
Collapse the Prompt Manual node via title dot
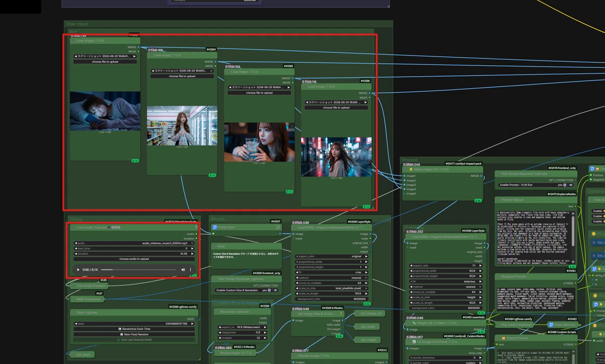(x=498, y=200)
